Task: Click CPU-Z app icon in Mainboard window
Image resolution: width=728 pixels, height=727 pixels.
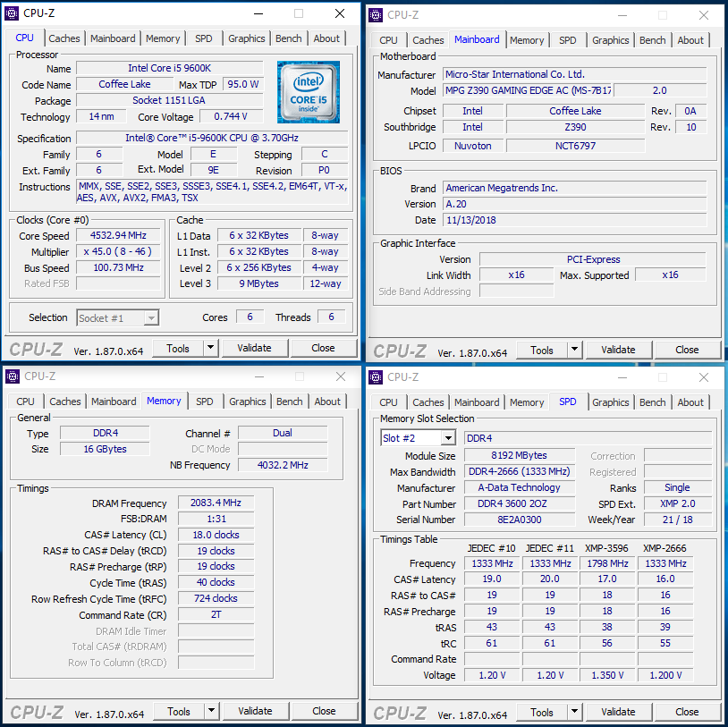Action: click(x=376, y=15)
